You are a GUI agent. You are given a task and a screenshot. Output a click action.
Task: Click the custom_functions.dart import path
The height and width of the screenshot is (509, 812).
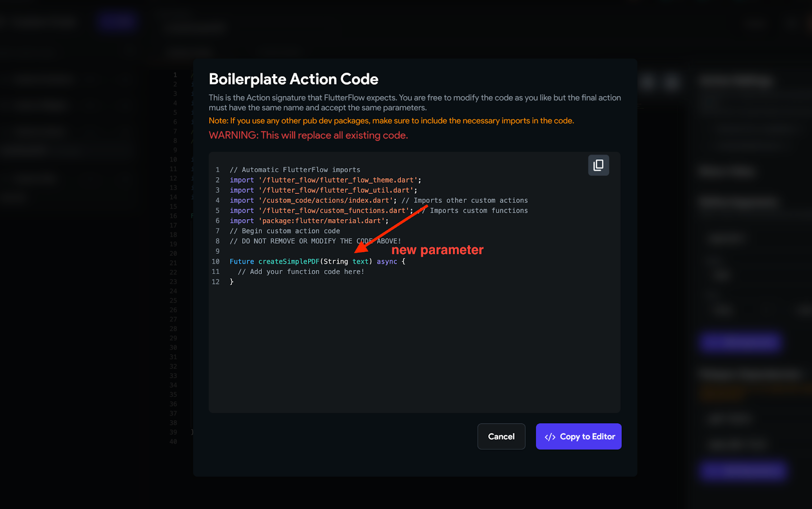click(334, 211)
